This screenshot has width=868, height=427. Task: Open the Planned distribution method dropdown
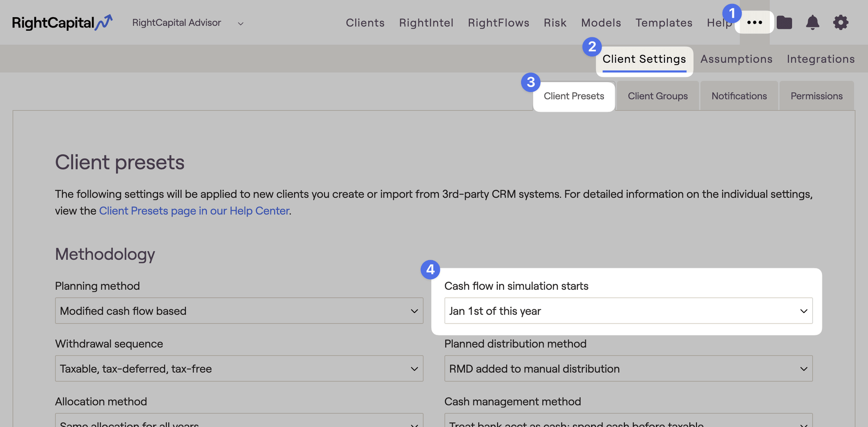(x=628, y=369)
